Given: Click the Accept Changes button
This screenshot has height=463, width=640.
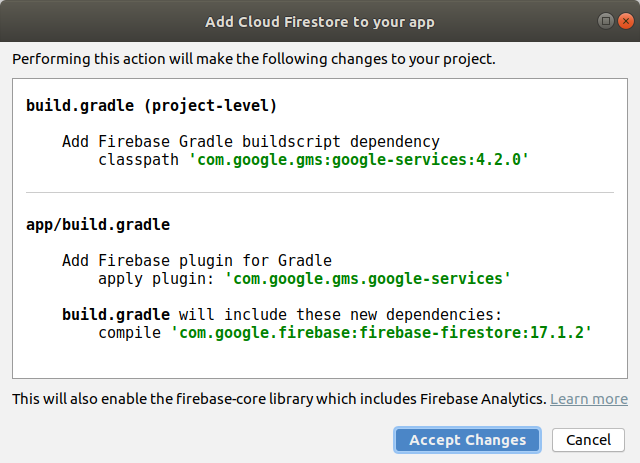Looking at the screenshot, I should [x=467, y=440].
